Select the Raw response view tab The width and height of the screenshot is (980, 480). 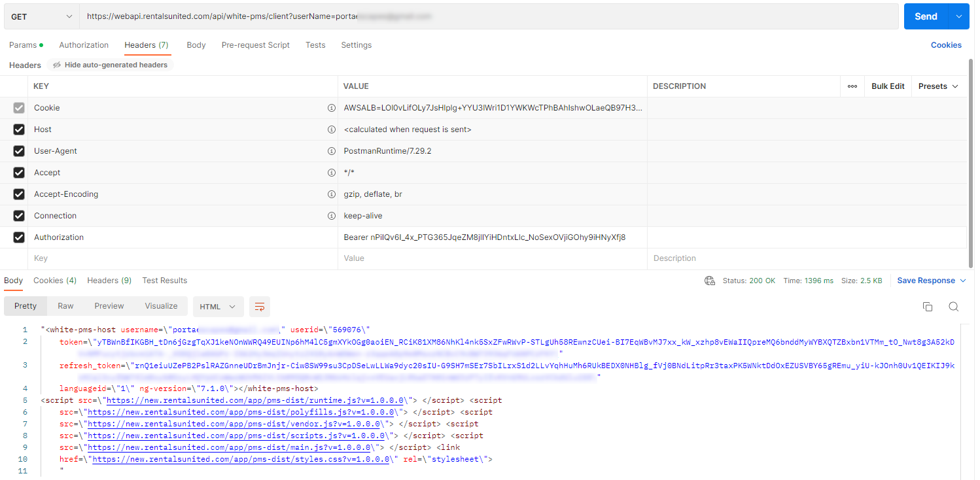(65, 306)
